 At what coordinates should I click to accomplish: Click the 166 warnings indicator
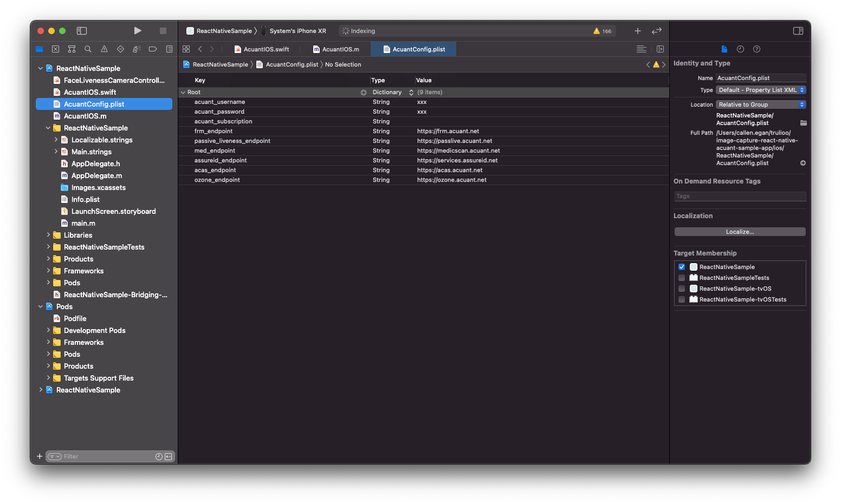pyautogui.click(x=603, y=31)
